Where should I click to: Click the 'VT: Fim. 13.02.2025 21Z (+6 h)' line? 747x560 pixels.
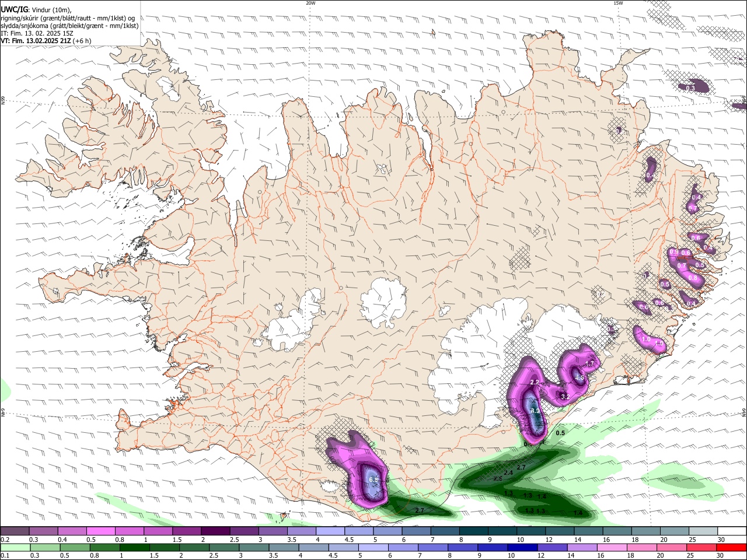coord(44,41)
